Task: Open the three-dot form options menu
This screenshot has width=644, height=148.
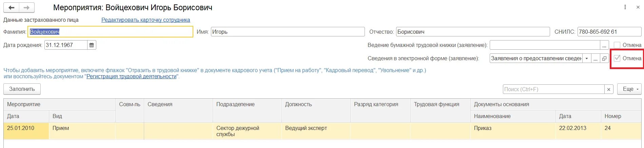Action: [x=625, y=7]
